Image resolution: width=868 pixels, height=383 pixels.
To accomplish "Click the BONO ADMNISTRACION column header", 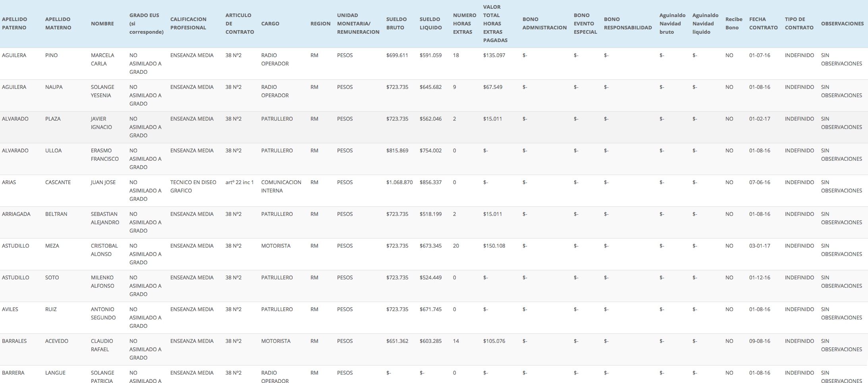I will click(x=544, y=23).
